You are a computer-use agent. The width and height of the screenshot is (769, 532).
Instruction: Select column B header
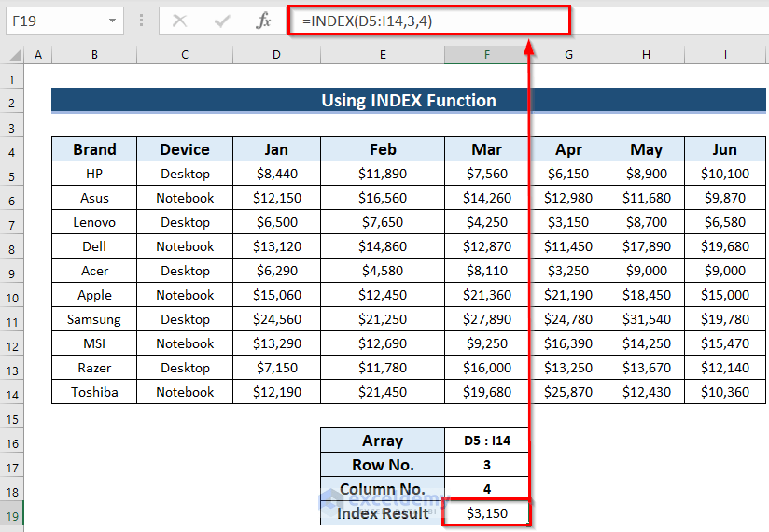coord(94,55)
